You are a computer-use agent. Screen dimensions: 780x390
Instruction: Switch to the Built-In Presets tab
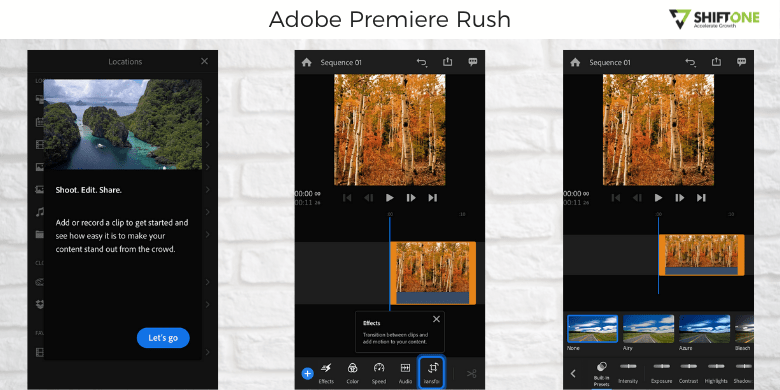(601, 374)
